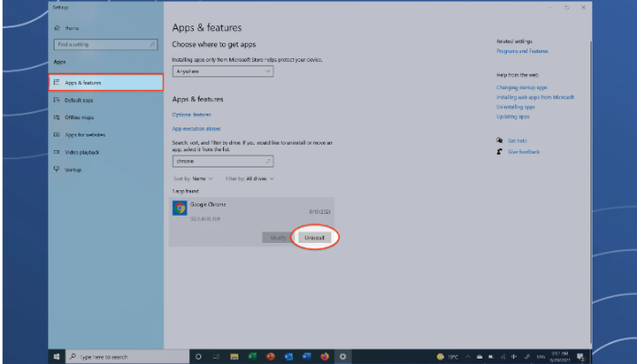This screenshot has width=637, height=364.
Task: Click magnifier icon in Find a setting
Action: click(x=153, y=45)
